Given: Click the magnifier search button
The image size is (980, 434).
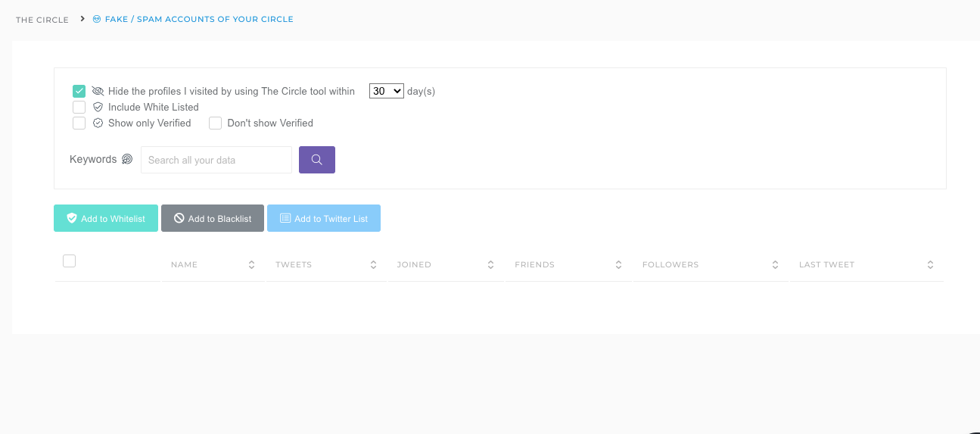Looking at the screenshot, I should point(317,160).
